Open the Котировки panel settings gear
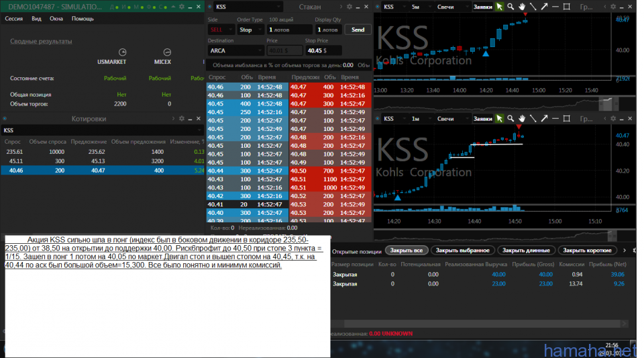 click(x=182, y=118)
